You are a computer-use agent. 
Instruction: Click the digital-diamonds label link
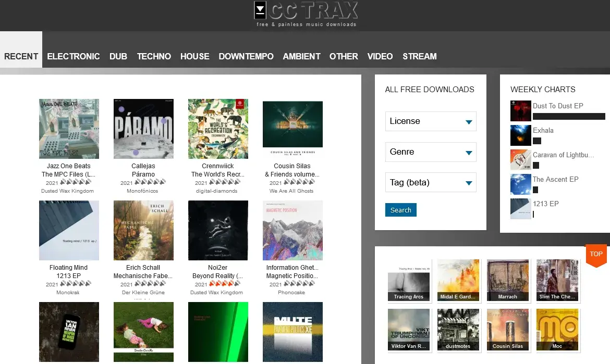[217, 191]
